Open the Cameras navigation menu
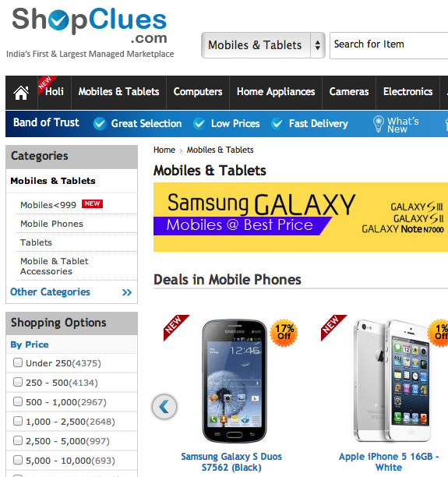Image resolution: width=448 pixels, height=477 pixels. coord(349,92)
